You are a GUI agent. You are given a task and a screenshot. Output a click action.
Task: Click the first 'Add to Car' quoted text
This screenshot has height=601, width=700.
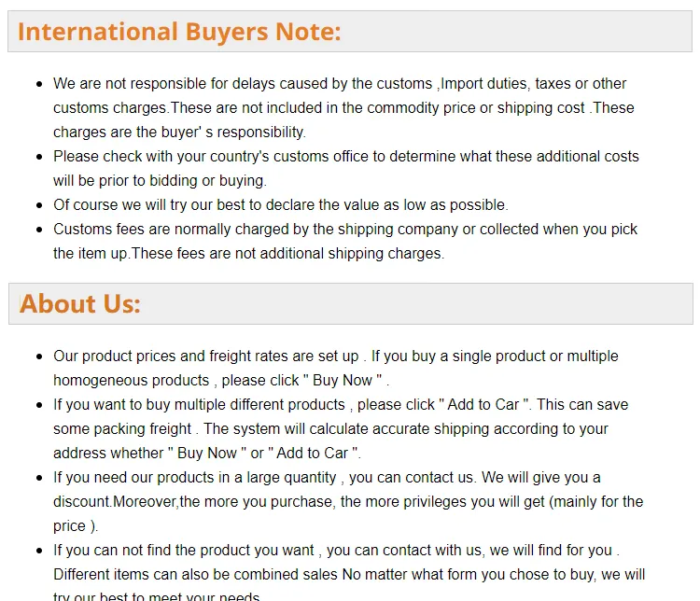pos(483,404)
